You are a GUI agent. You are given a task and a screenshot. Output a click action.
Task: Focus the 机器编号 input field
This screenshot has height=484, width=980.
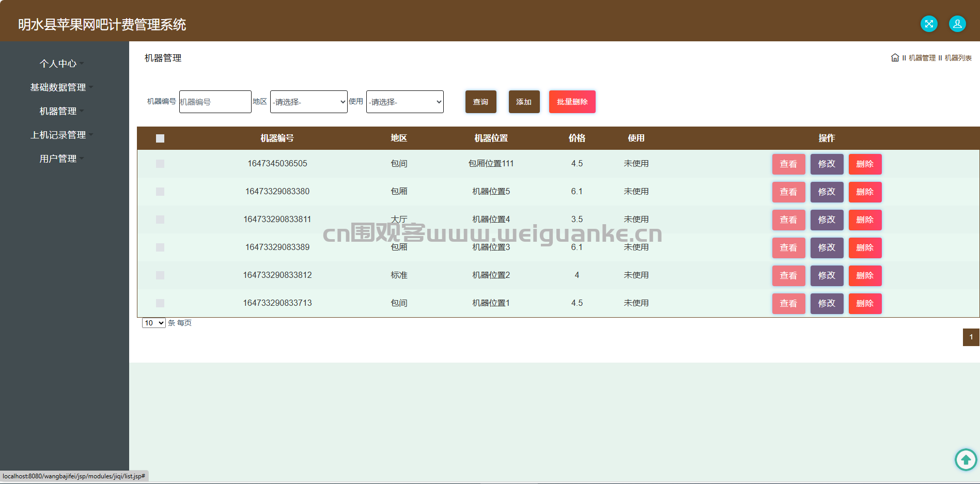click(215, 102)
